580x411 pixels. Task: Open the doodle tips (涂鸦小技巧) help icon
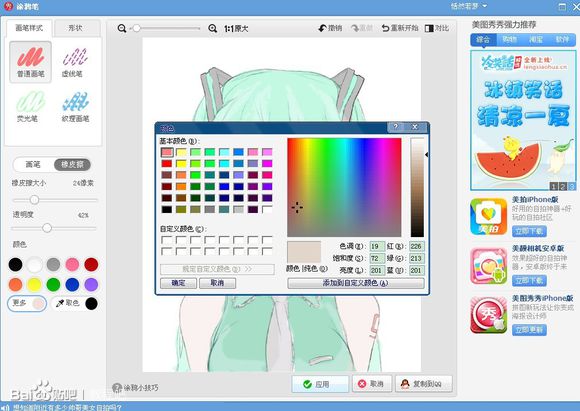[x=117, y=388]
